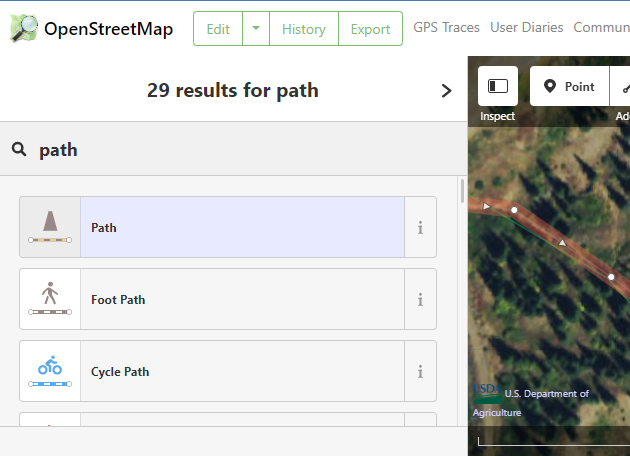Viewport: 630px width, 456px height.
Task: Click the preset list scrollbar
Action: point(462,191)
